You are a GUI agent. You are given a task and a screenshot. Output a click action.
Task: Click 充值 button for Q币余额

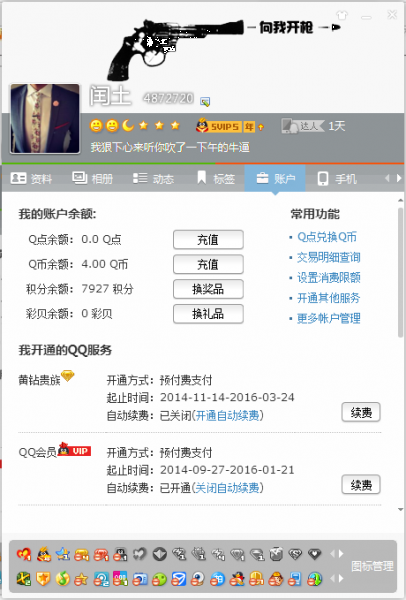[x=208, y=264]
